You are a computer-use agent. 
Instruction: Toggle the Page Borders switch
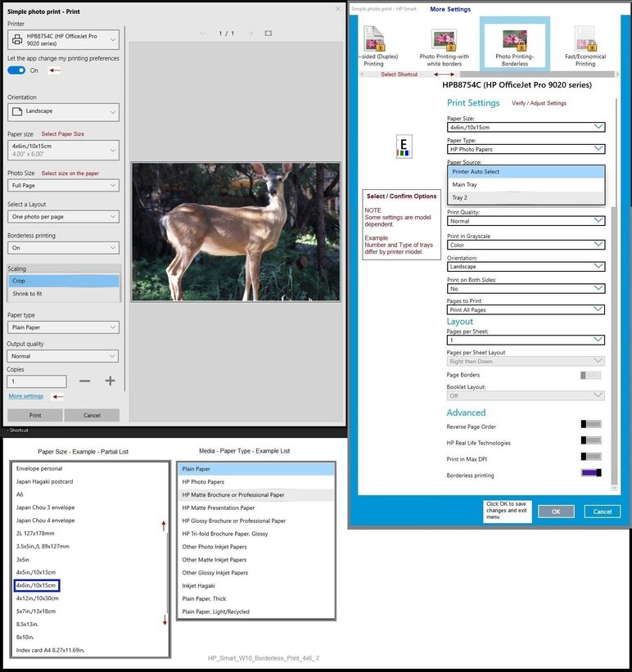(590, 376)
